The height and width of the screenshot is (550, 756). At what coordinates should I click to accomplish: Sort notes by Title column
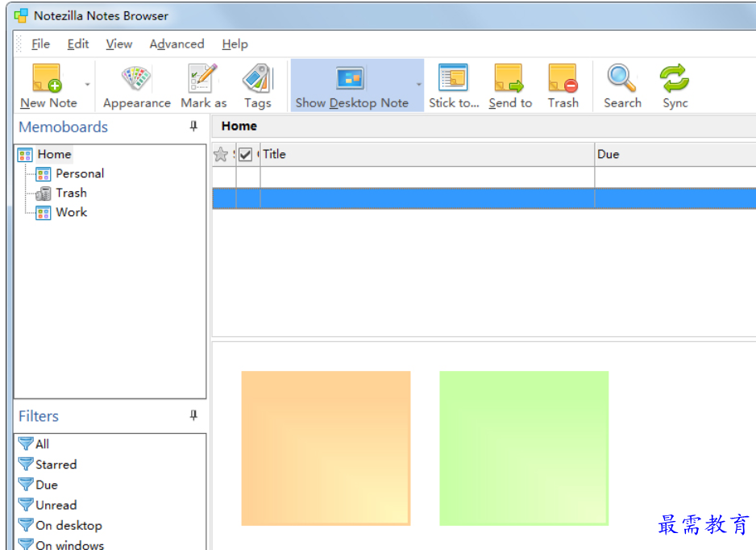click(427, 154)
